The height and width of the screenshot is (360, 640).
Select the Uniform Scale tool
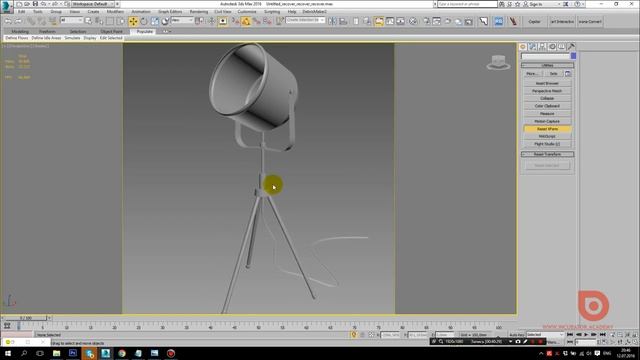[x=154, y=21]
